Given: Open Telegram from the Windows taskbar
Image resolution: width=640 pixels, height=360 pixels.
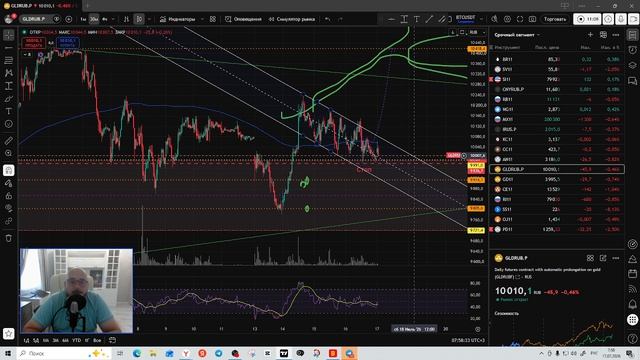Looking at the screenshot, I should tap(219, 353).
